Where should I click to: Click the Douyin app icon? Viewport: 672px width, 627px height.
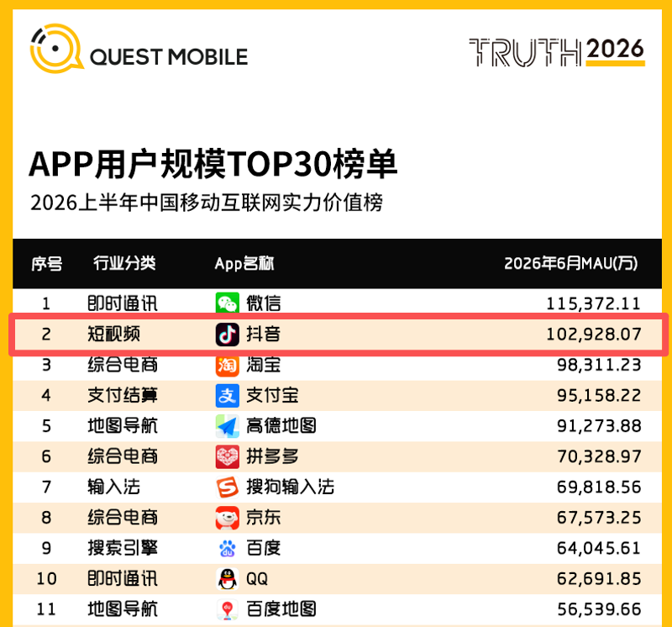point(227,334)
